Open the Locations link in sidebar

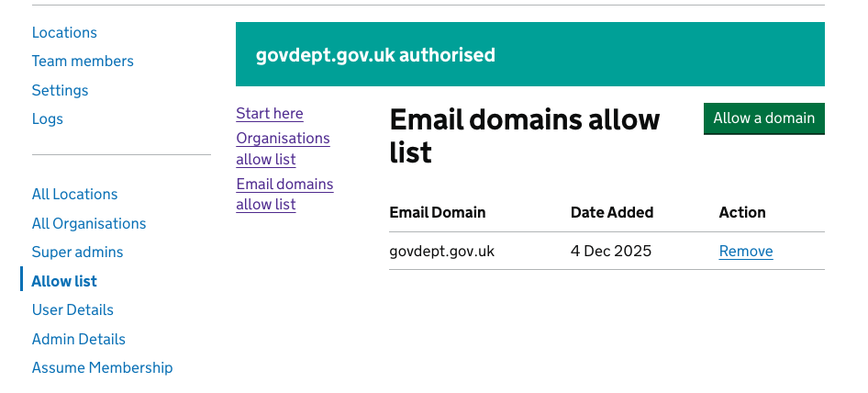(64, 32)
